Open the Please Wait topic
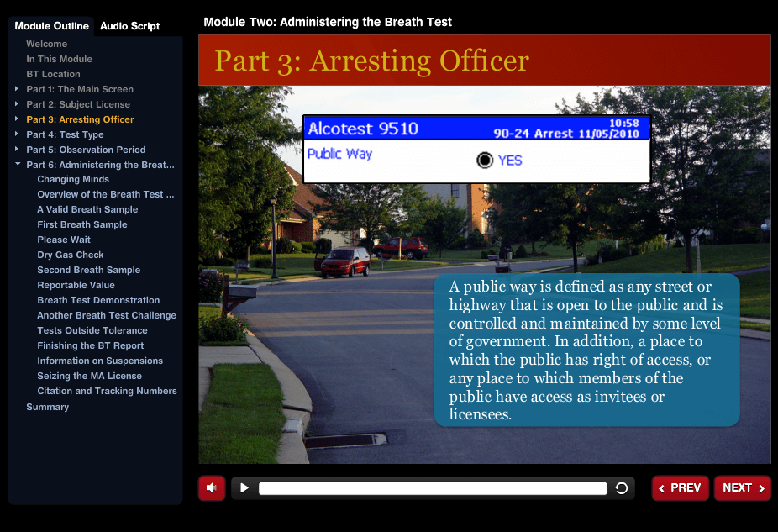 click(64, 240)
